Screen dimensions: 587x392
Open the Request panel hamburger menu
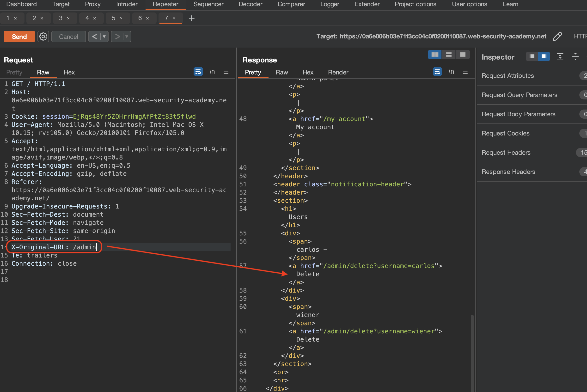point(226,72)
